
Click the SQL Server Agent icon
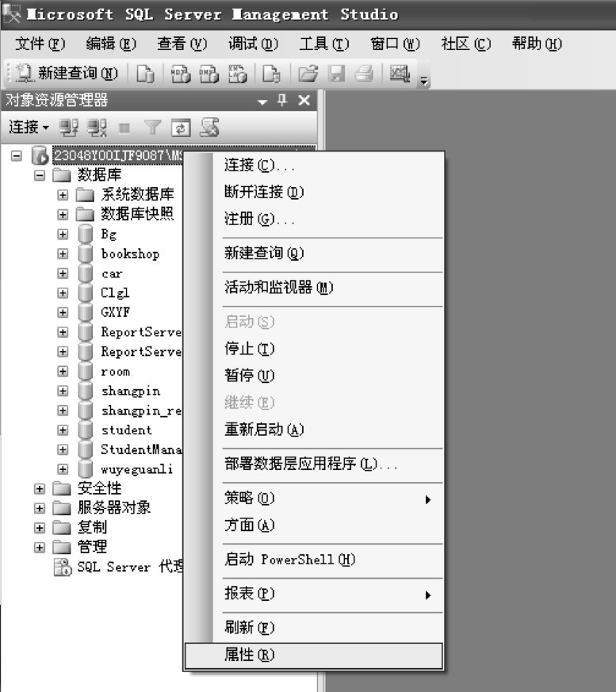[x=63, y=567]
